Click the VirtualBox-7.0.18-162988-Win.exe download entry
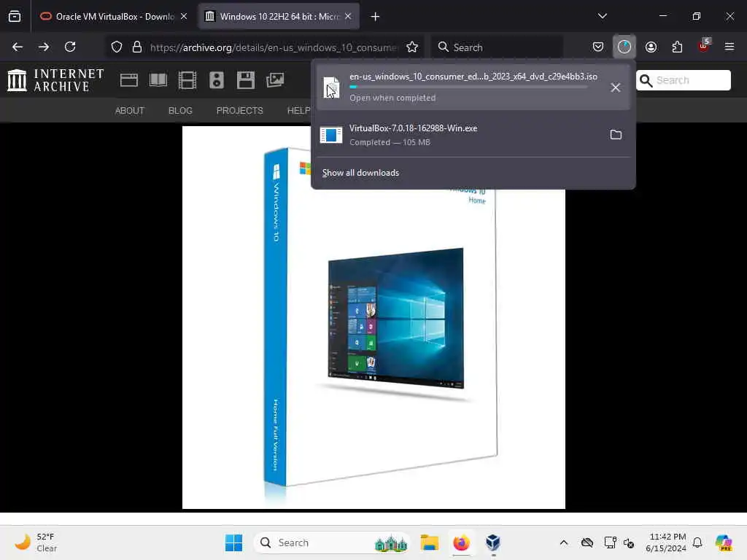747x560 pixels. point(474,135)
